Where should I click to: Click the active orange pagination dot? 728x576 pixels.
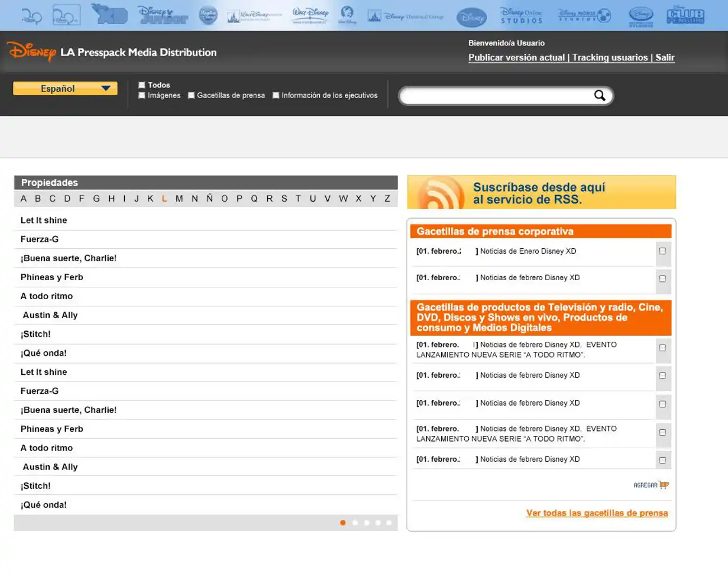click(x=343, y=523)
